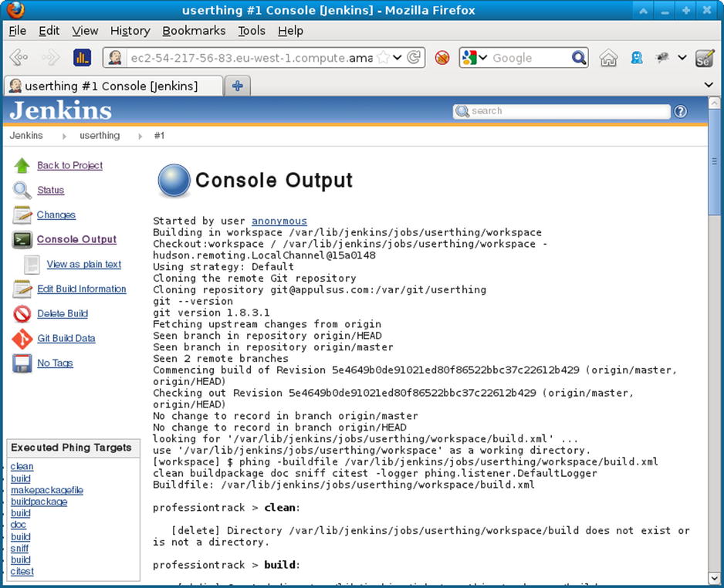Open the Help menu

coord(290,31)
